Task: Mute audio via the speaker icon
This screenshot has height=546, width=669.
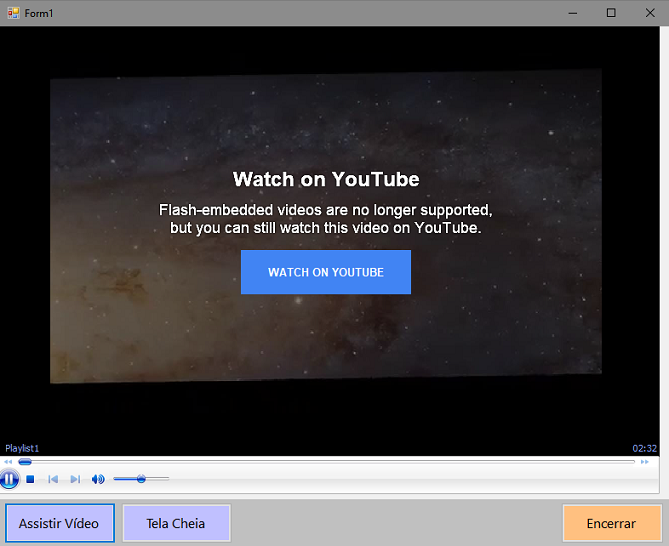Action: (98, 479)
